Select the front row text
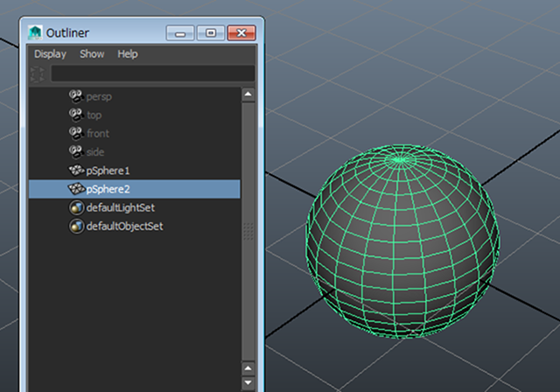This screenshot has width=560, height=392. pyautogui.click(x=98, y=134)
